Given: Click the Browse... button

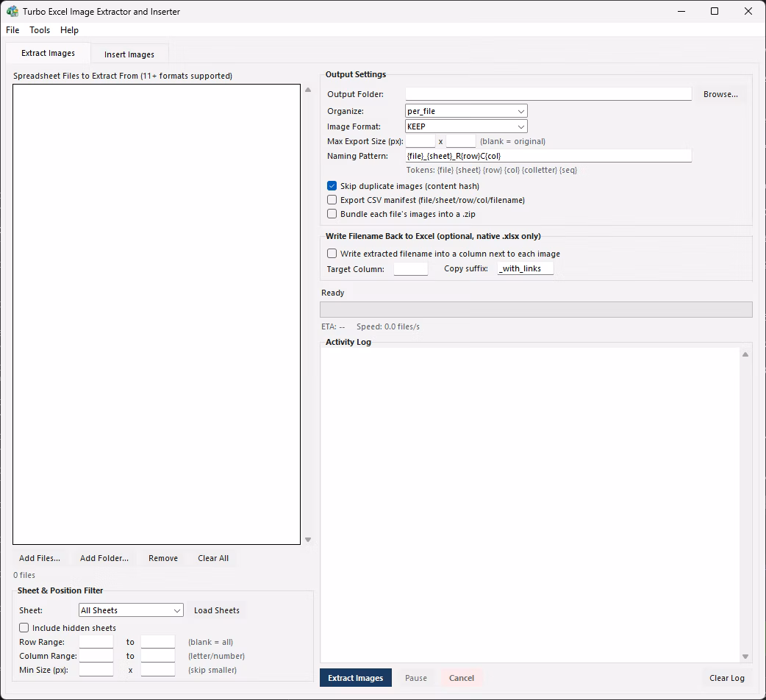Looking at the screenshot, I should pos(720,94).
